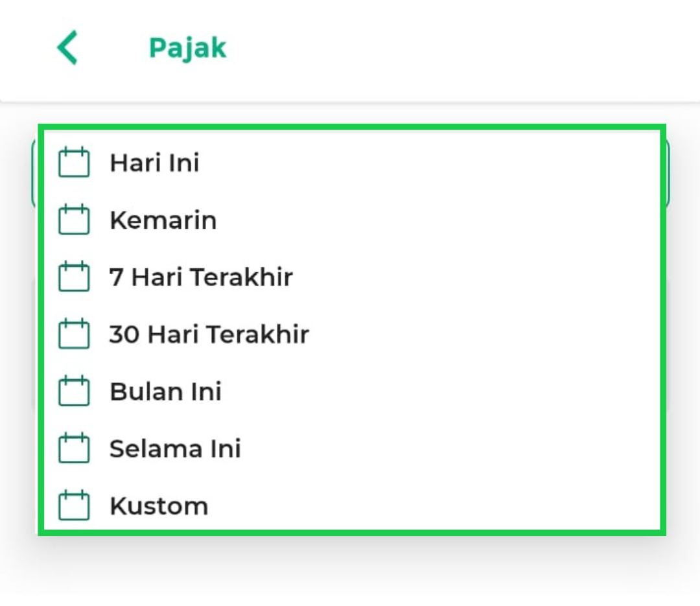Choose Kemarin from the date list
The image size is (700, 606).
(163, 220)
